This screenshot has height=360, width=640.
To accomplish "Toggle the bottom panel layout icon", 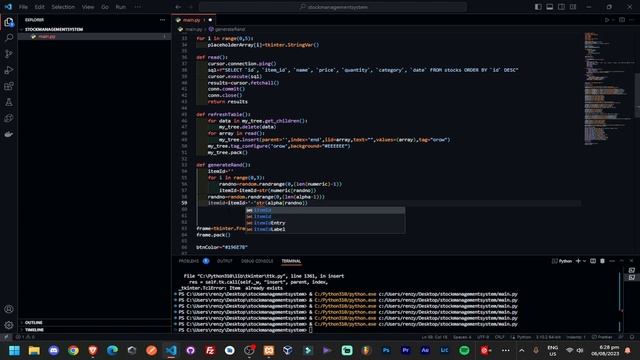I will click(x=550, y=7).
